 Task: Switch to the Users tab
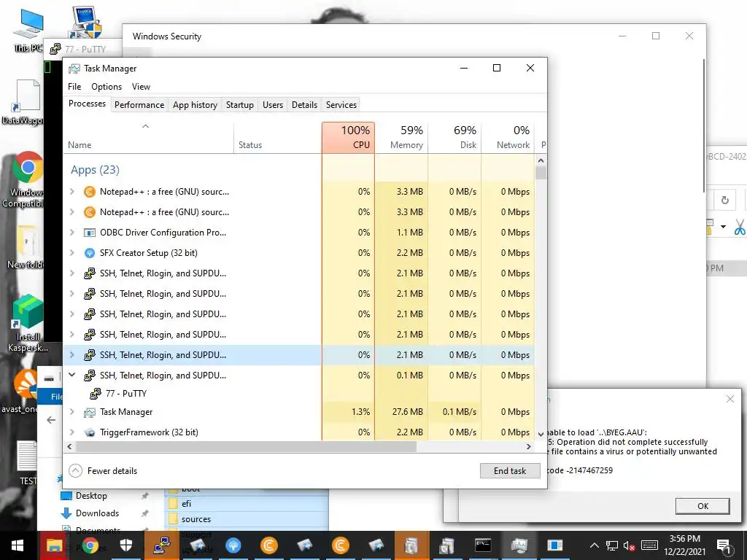click(x=273, y=105)
